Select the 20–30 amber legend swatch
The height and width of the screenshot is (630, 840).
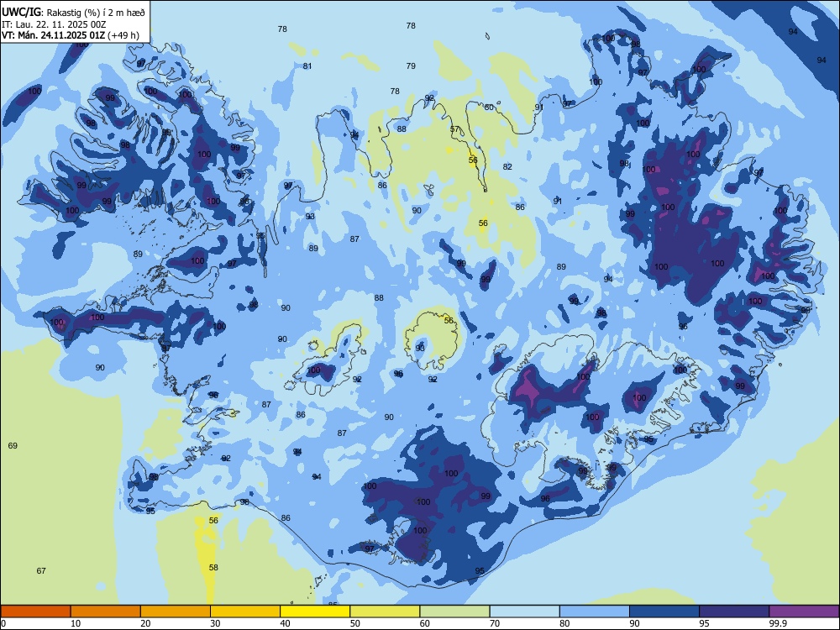tap(176, 612)
